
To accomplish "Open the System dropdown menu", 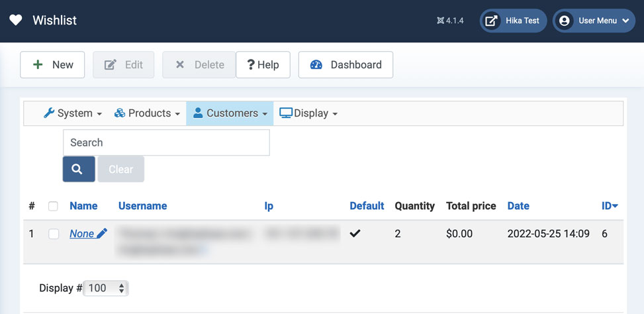I will (x=73, y=113).
